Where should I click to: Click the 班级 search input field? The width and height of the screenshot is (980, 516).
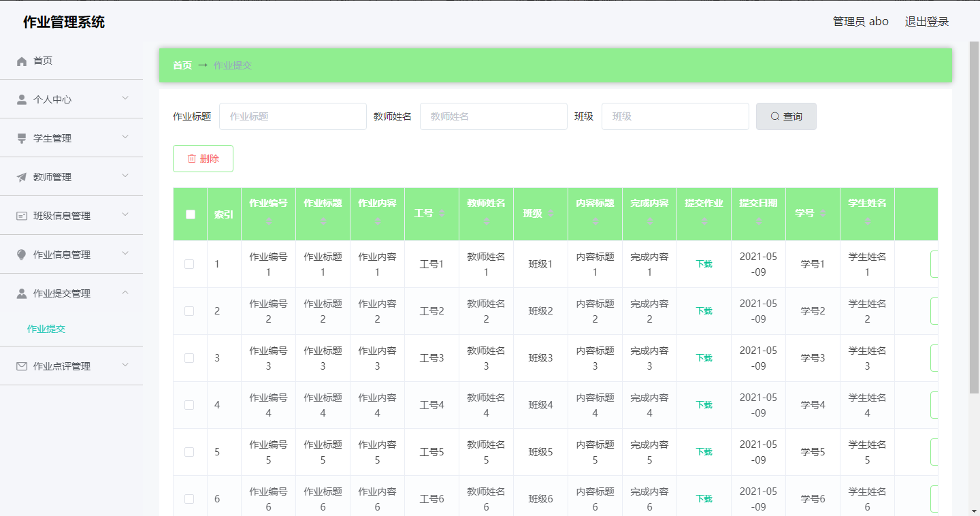[x=675, y=116]
